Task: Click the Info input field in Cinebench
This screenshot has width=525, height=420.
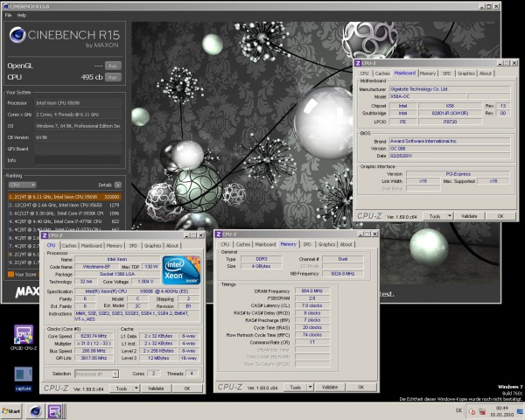Action: click(78, 160)
